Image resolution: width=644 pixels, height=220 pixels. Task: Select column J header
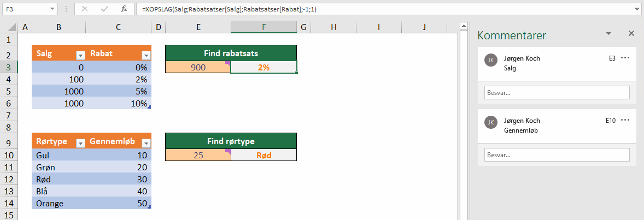tap(424, 27)
